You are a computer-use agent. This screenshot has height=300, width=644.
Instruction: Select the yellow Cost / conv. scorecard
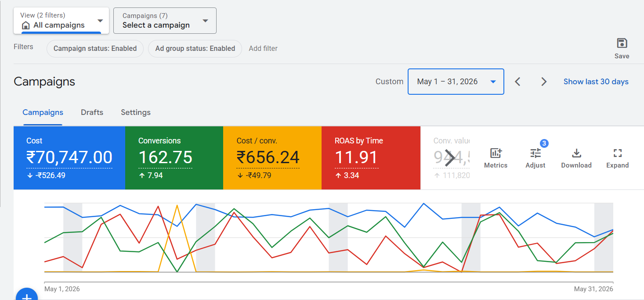(x=272, y=158)
